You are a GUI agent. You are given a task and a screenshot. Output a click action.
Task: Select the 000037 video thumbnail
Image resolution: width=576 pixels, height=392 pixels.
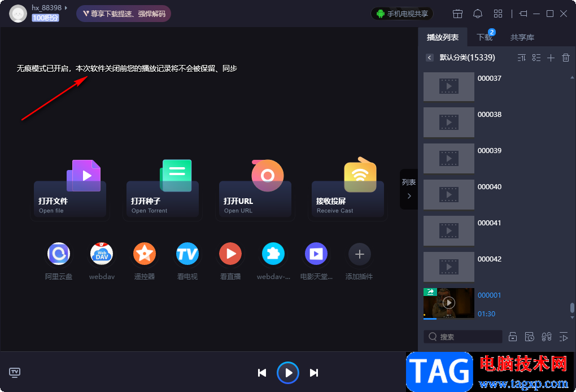449,86
